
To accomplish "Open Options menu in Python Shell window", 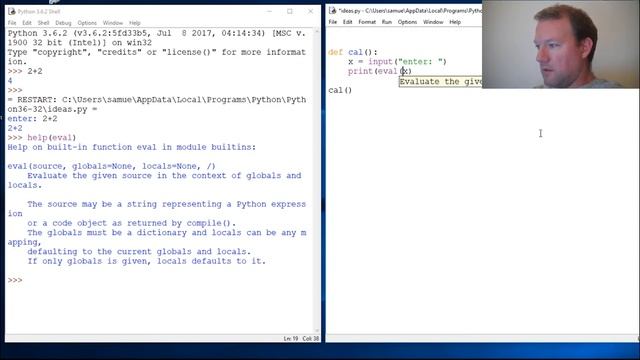I will click(87, 23).
